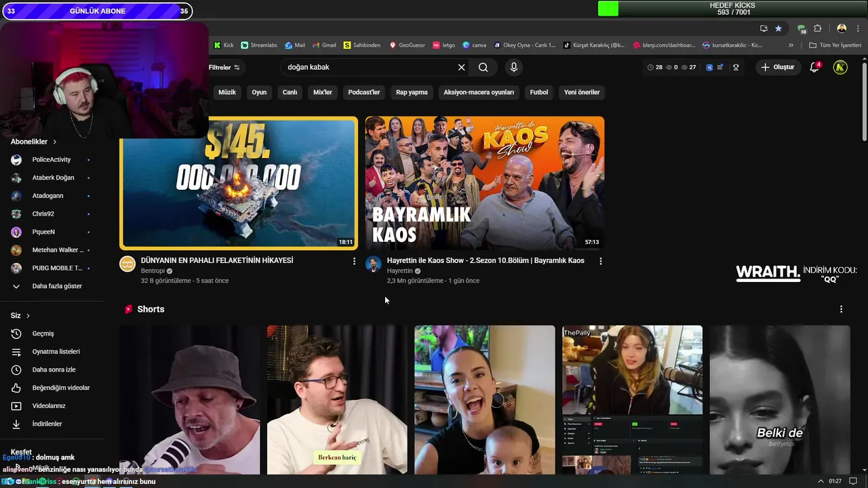Open the trophy extension icon

[x=736, y=67]
